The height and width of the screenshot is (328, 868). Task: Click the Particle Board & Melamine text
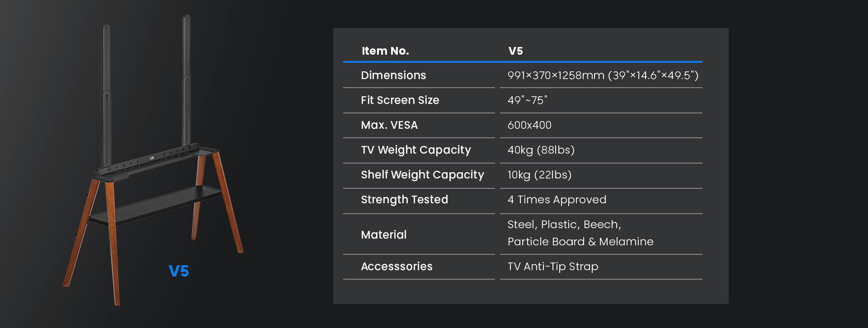click(x=580, y=242)
